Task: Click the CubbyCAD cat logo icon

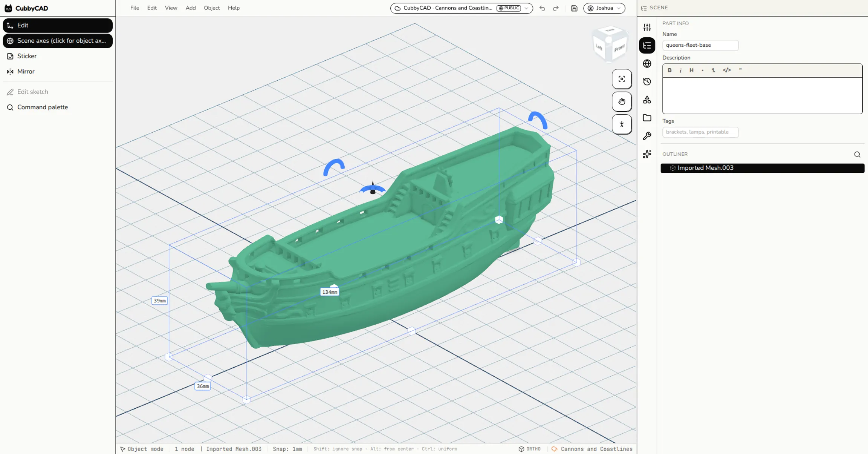Action: 8,8
